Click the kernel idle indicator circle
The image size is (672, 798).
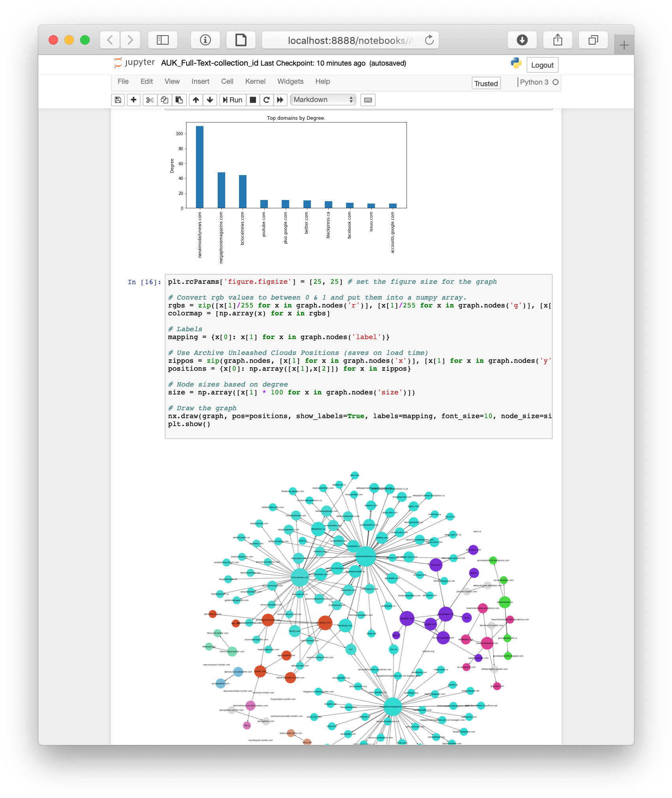click(555, 82)
